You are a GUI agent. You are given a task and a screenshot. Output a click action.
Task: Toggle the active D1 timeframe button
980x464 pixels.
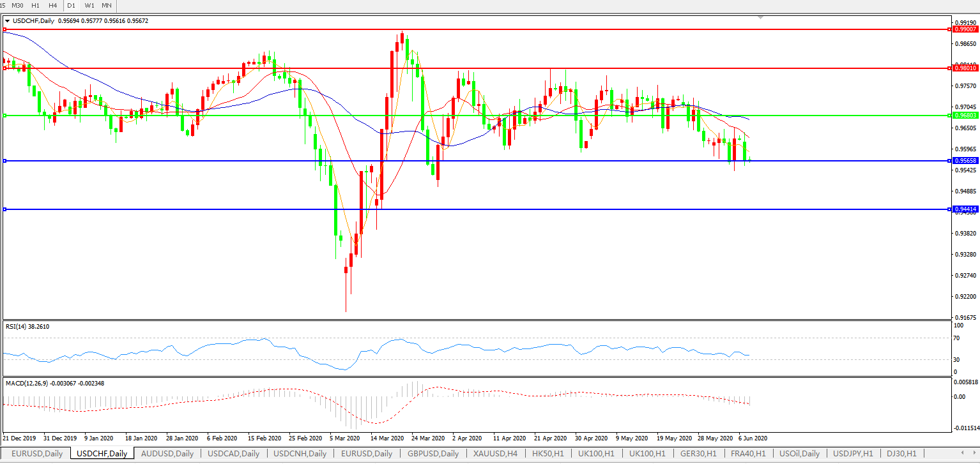point(72,5)
